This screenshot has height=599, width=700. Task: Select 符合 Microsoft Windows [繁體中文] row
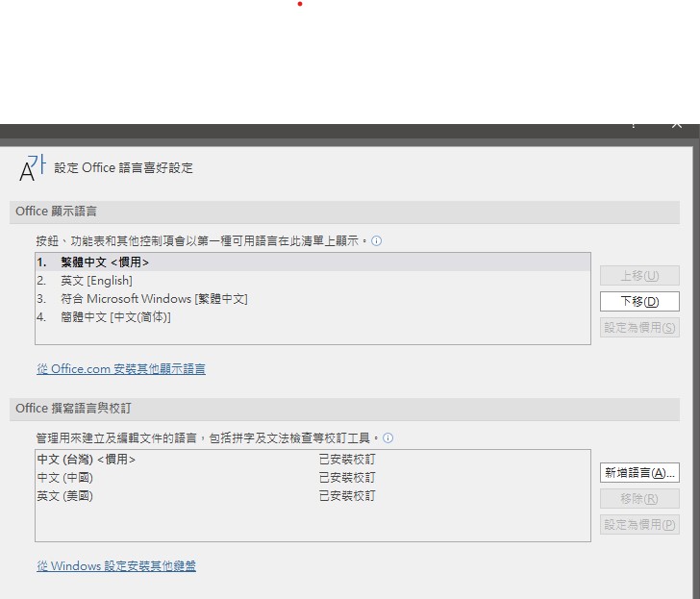click(312, 299)
